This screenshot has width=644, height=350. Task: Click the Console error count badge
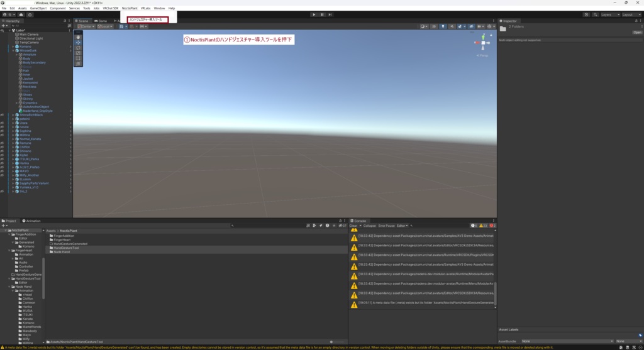coord(492,226)
